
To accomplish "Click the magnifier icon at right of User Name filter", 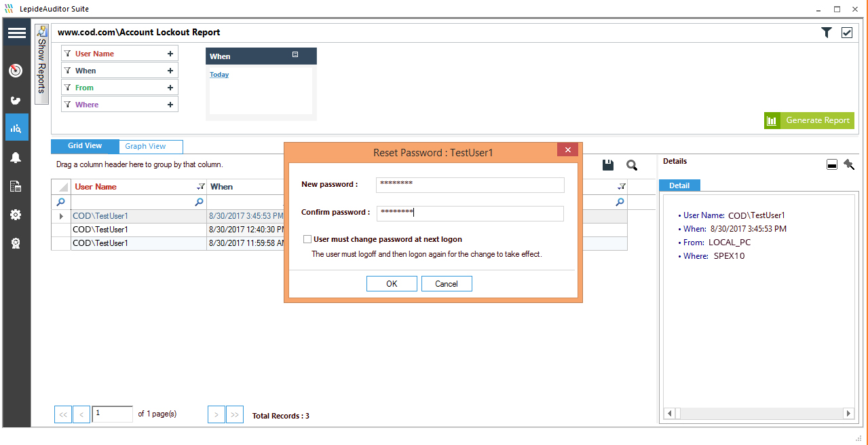I will 199,202.
